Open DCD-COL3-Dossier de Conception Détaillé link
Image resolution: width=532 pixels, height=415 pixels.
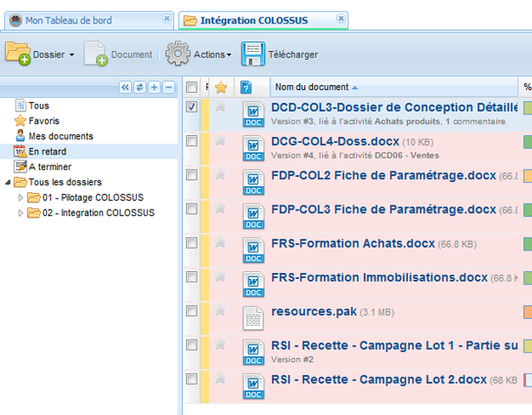point(394,107)
